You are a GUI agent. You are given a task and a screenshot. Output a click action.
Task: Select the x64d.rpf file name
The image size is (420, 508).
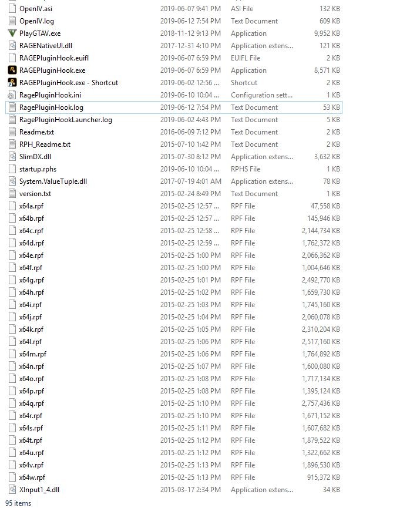pos(31,243)
